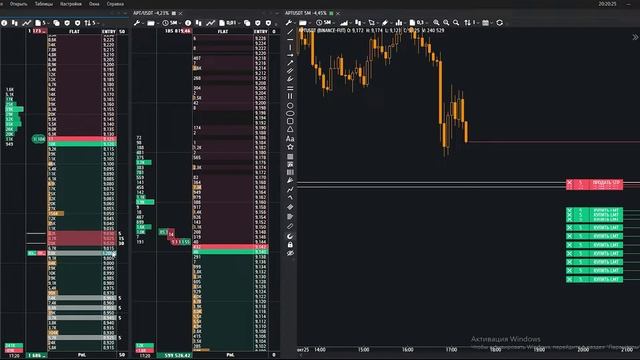This screenshot has height=360, width=640.
Task: Cancel the lowest green buy limit order
Action: coord(569,280)
